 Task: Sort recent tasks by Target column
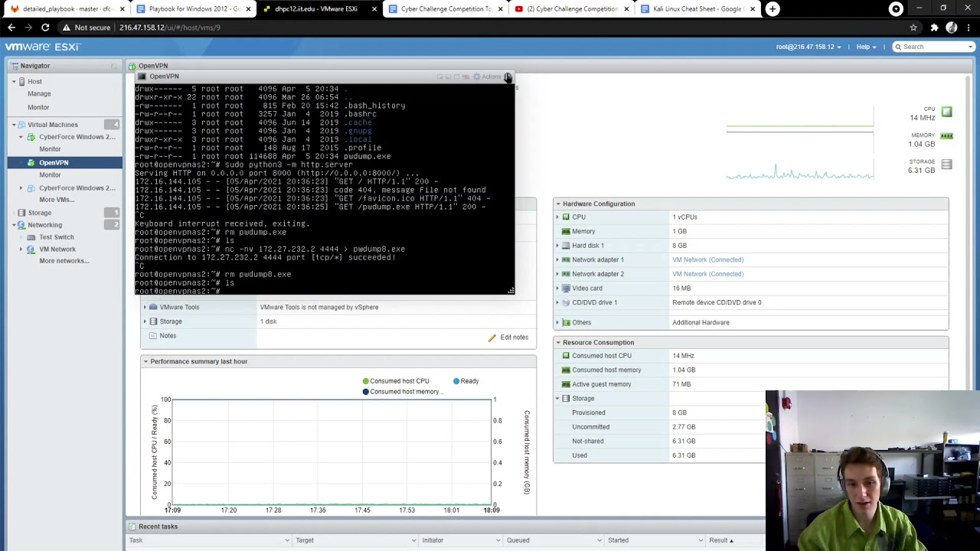point(354,540)
